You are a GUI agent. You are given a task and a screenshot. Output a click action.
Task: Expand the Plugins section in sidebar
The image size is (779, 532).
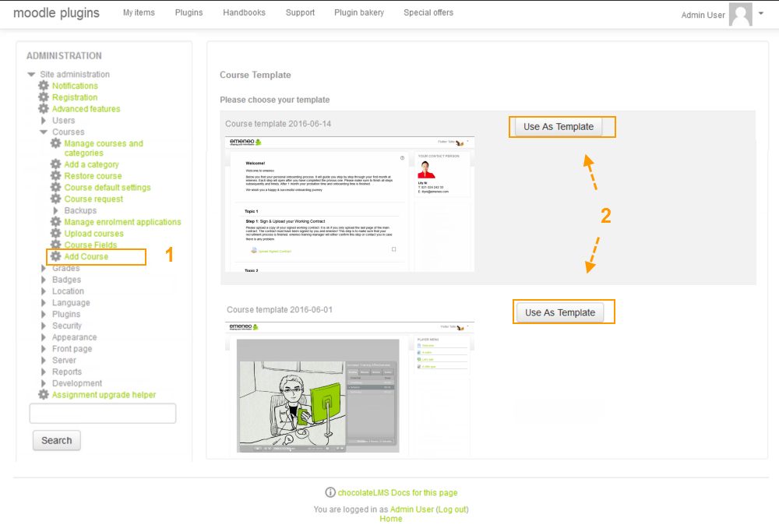(x=43, y=314)
